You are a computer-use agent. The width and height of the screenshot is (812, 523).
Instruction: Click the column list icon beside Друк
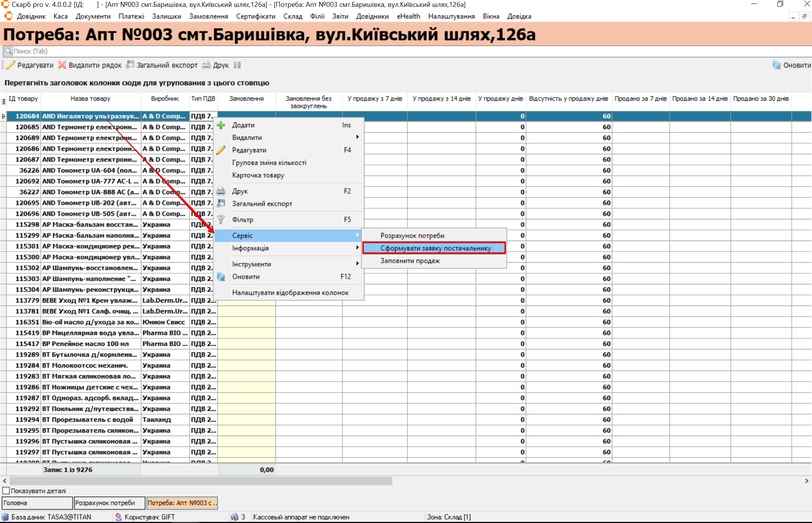(237, 65)
